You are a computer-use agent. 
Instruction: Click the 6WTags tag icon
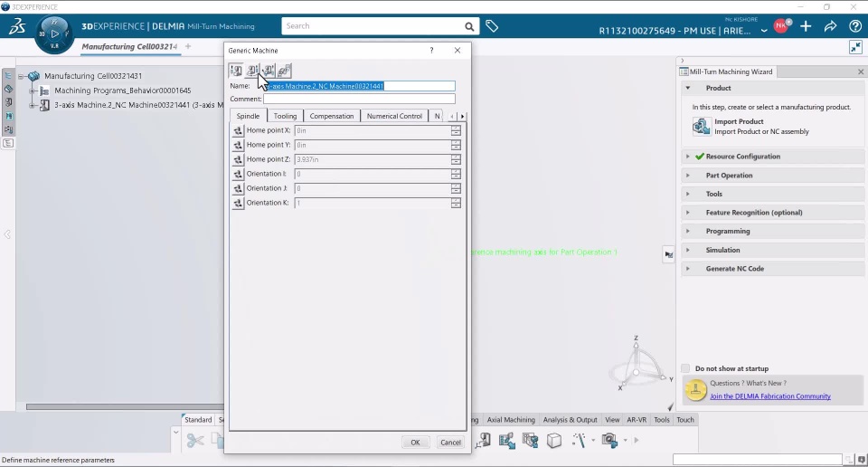[x=492, y=26]
